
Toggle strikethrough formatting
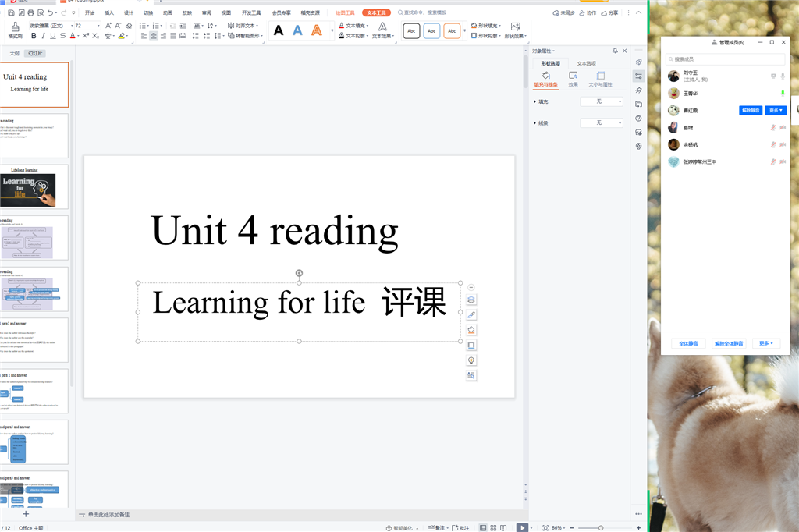[x=62, y=36]
